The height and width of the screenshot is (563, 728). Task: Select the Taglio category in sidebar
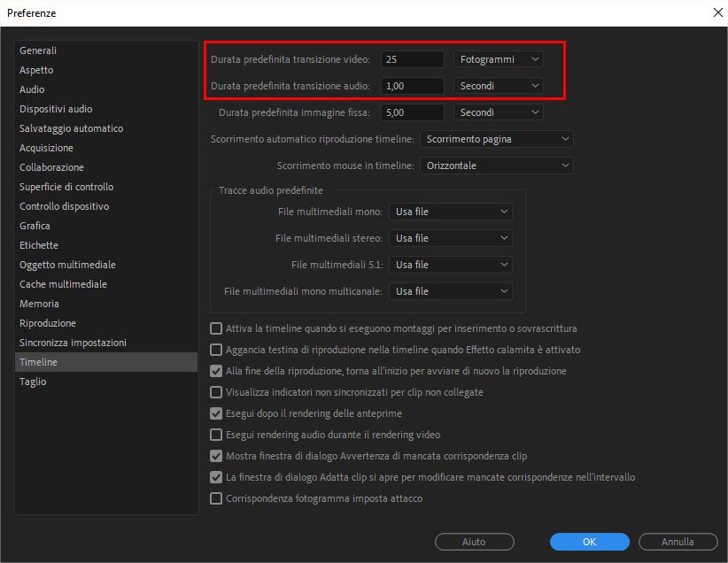pos(33,382)
